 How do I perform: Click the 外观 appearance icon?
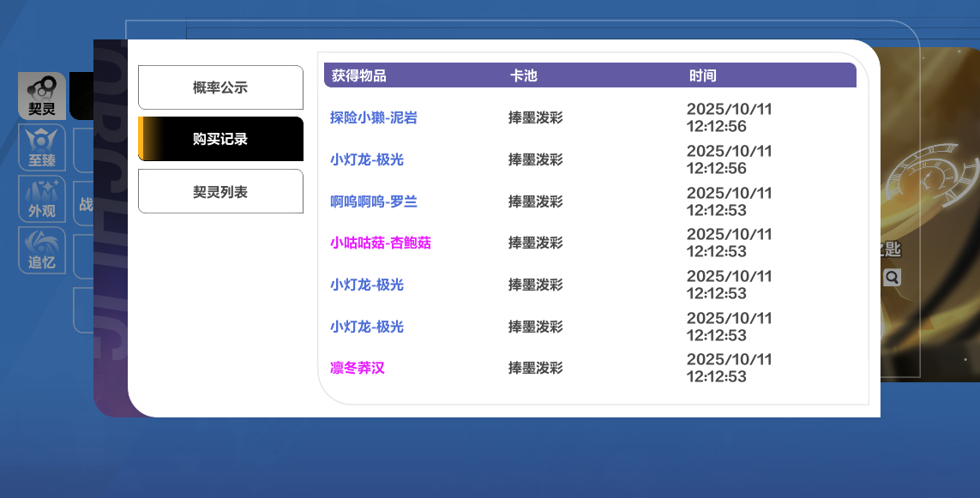[41, 199]
